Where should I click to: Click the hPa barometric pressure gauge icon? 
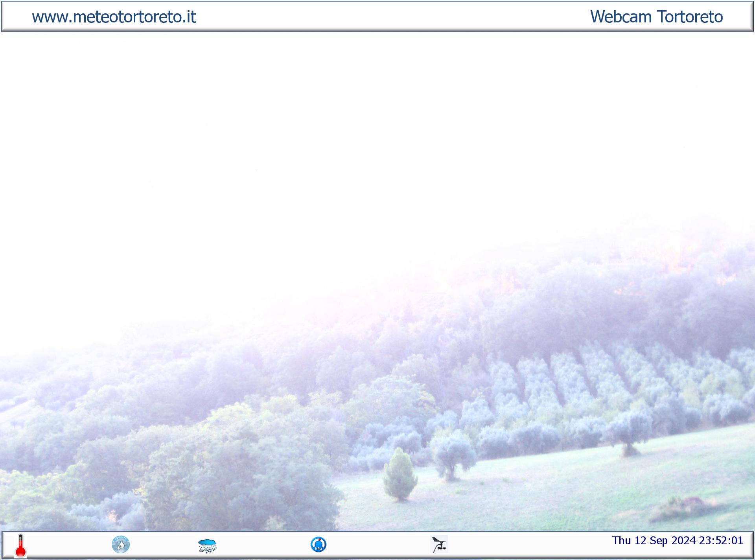click(x=319, y=545)
